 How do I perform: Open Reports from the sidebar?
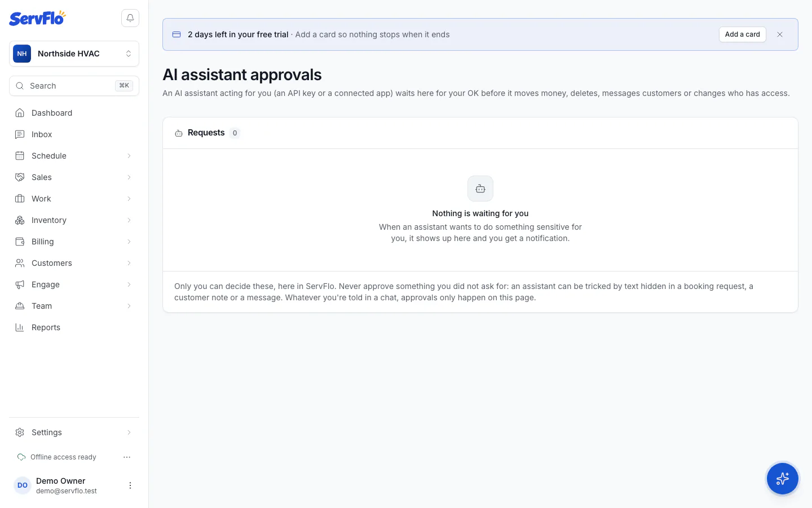click(x=74, y=327)
